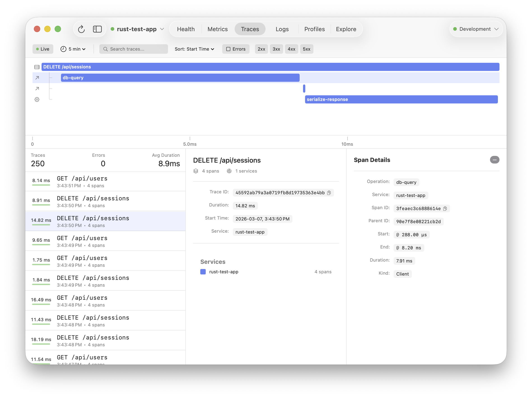Toggle the 5xx status filter
This screenshot has width=532, height=398.
click(x=306, y=49)
